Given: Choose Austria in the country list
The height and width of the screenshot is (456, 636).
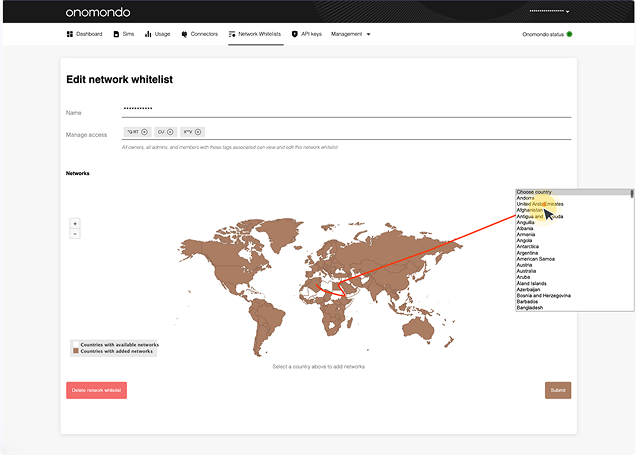Looking at the screenshot, I should [573, 265].
